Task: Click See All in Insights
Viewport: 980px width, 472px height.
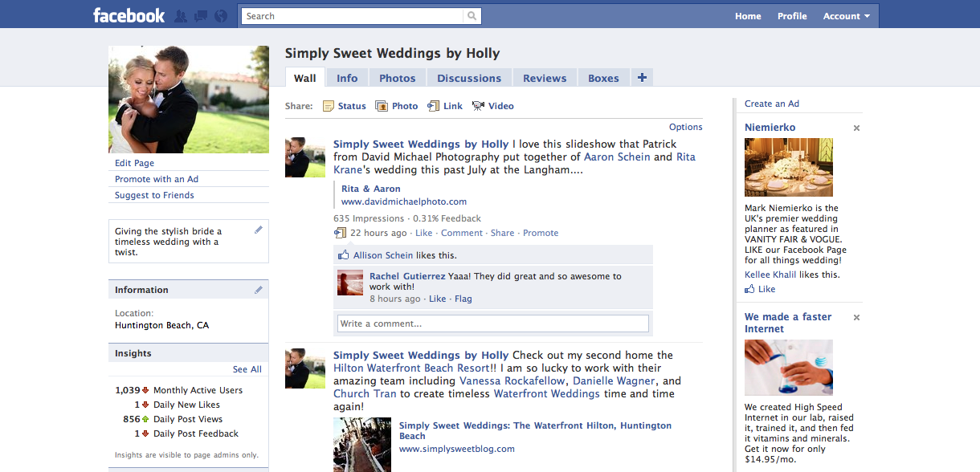Action: [247, 369]
